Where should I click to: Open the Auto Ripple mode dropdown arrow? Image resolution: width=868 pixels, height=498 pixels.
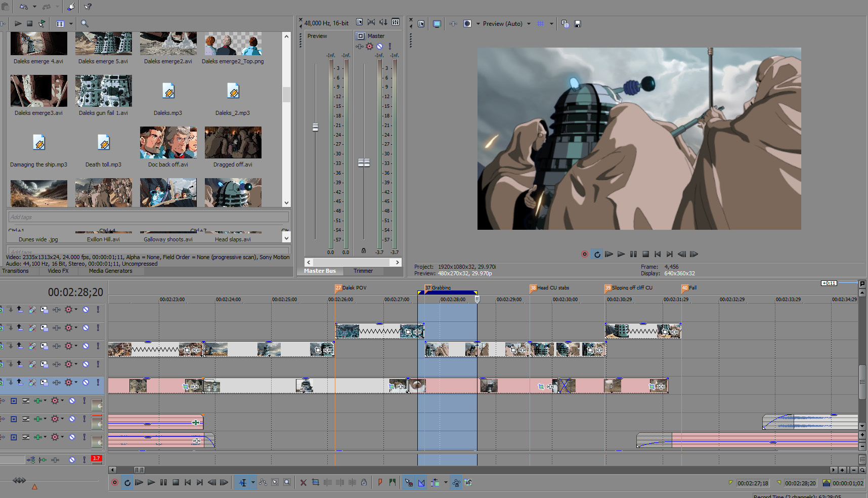point(446,483)
